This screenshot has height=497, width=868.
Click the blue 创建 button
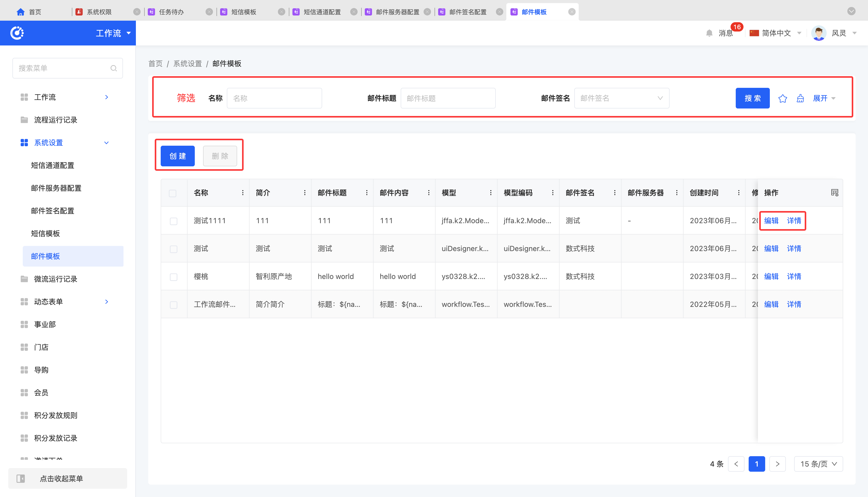(x=177, y=156)
